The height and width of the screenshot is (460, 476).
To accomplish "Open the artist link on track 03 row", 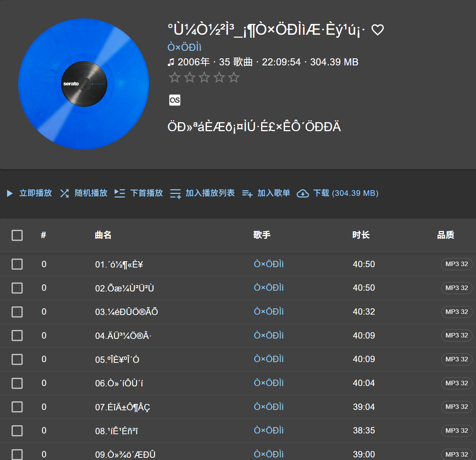I will [x=269, y=312].
